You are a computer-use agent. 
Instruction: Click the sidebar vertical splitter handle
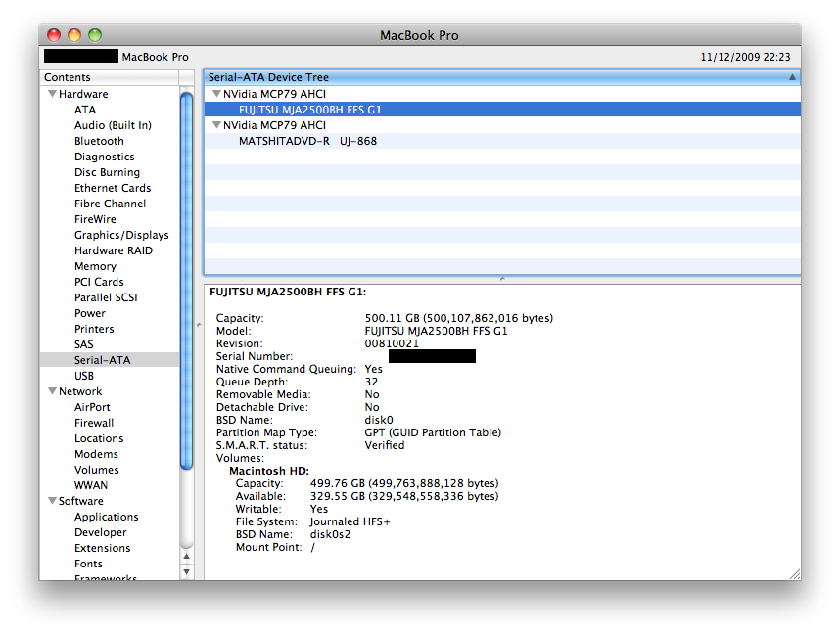pyautogui.click(x=199, y=325)
